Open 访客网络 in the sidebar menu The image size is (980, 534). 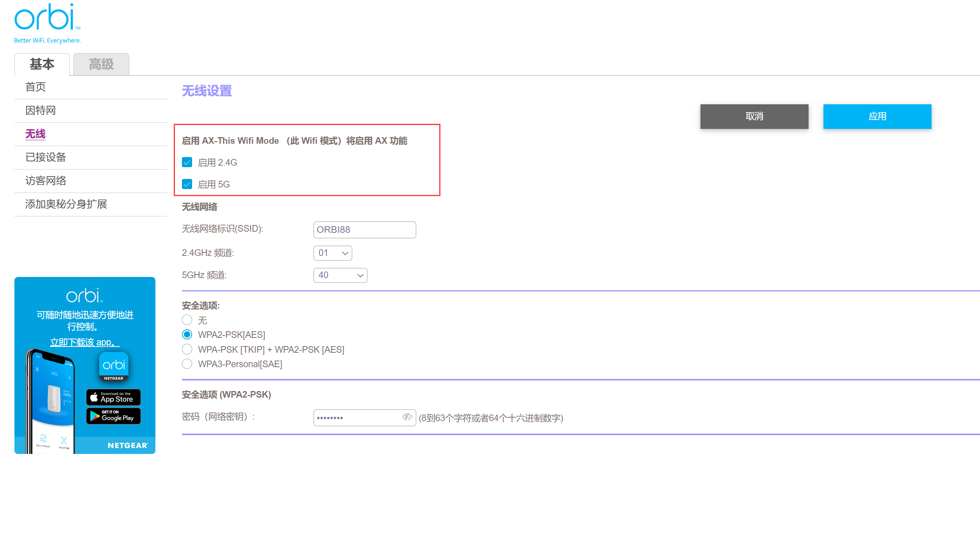click(x=46, y=180)
